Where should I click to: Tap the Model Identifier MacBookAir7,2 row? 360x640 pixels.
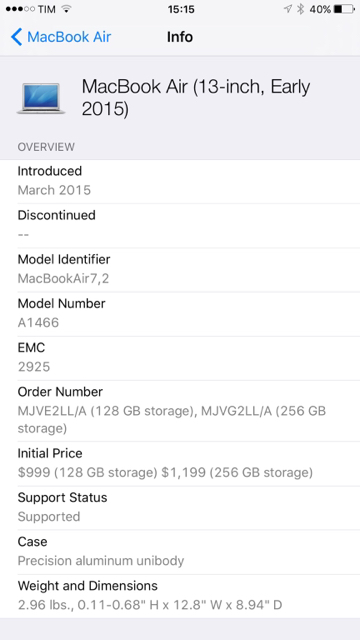pyautogui.click(x=180, y=270)
